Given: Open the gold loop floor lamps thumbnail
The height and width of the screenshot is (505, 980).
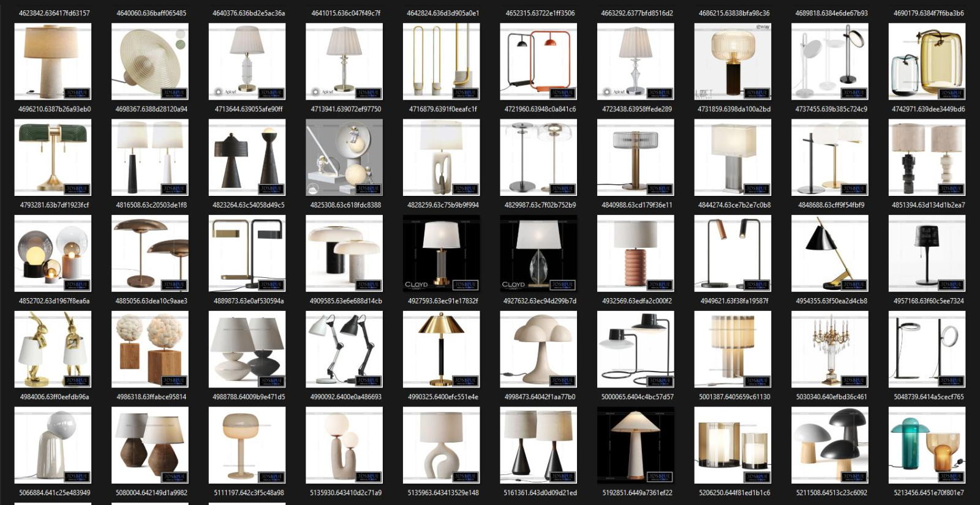Looking at the screenshot, I should coord(441,61).
